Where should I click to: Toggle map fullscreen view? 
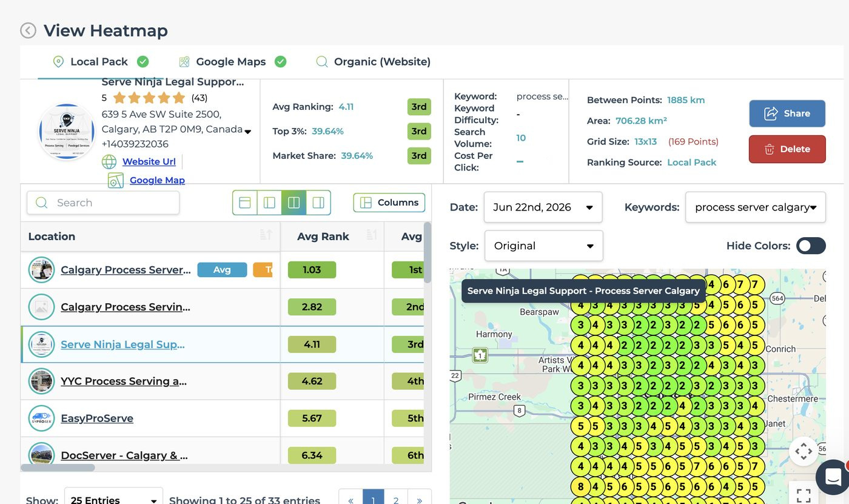click(x=804, y=494)
